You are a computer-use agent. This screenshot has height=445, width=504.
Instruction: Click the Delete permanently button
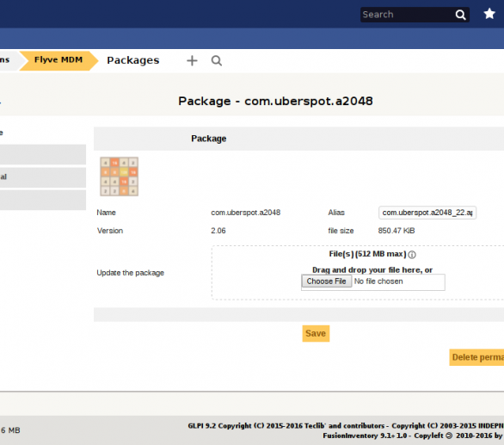point(476,357)
